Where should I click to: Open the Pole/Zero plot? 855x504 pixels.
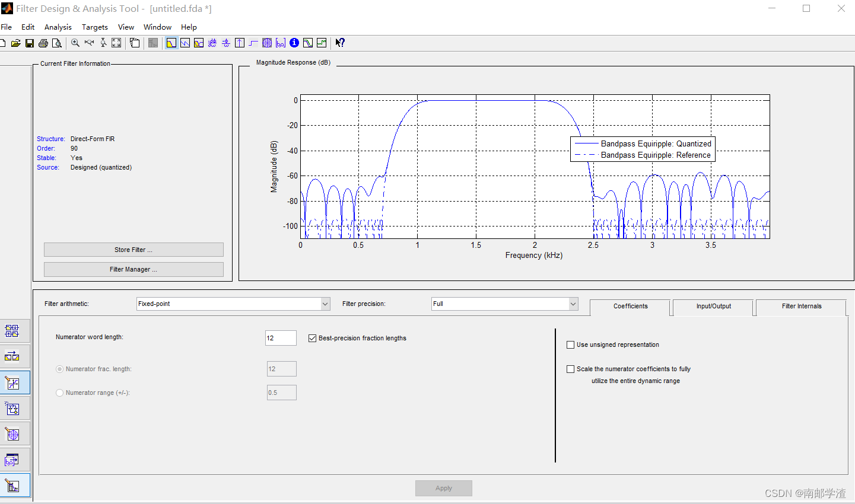click(x=267, y=43)
